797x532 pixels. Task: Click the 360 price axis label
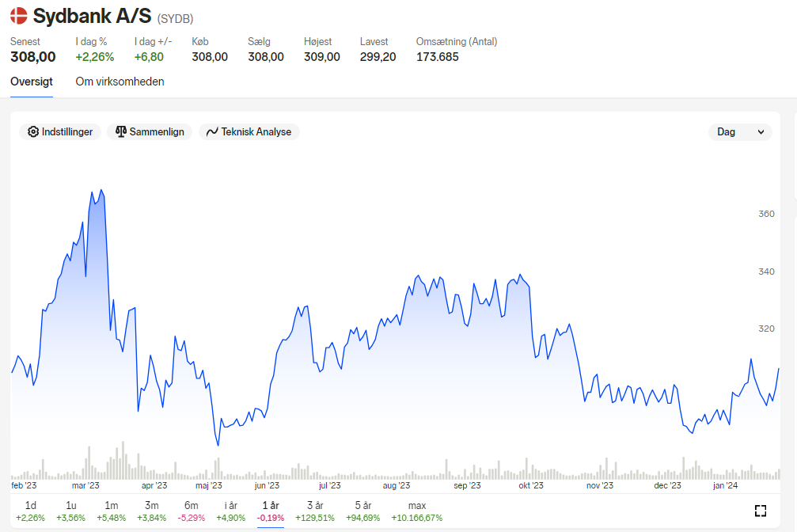pos(766,214)
